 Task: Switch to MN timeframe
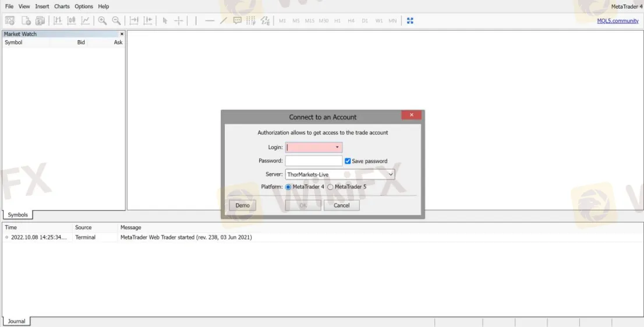click(392, 20)
